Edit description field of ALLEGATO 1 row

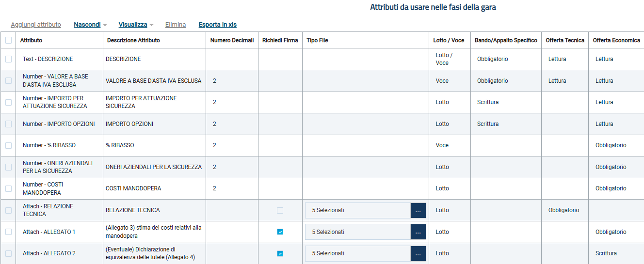pos(154,232)
